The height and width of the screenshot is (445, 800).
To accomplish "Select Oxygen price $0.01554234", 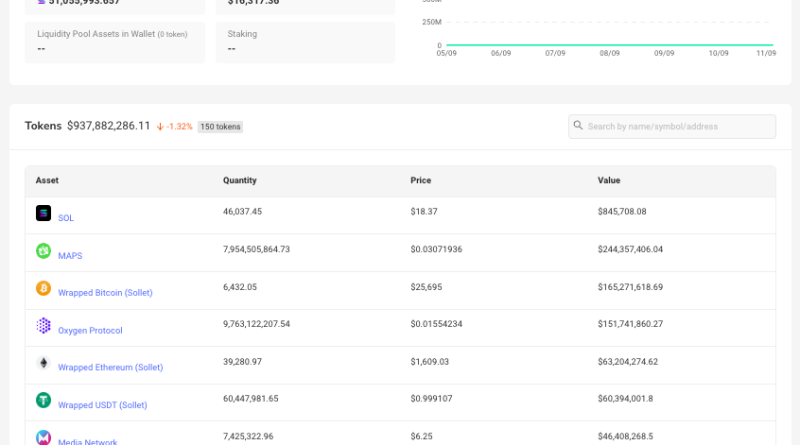I will [436, 324].
